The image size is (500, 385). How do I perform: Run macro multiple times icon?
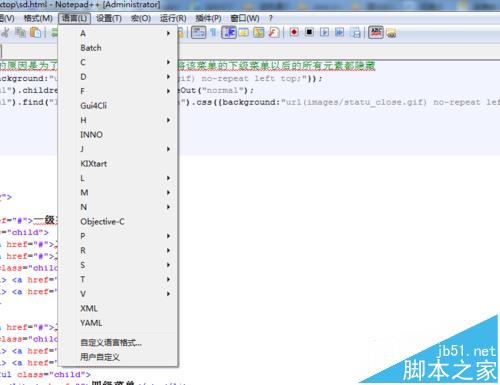coord(339,32)
